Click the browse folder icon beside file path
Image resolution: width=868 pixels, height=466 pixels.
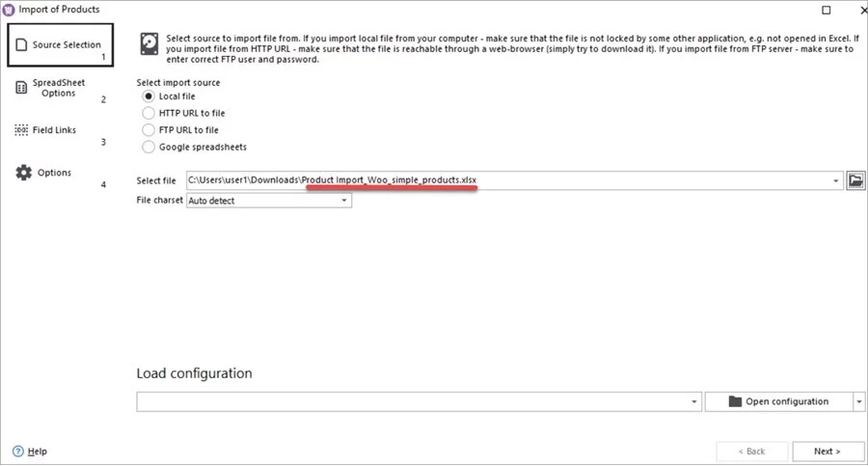point(855,180)
